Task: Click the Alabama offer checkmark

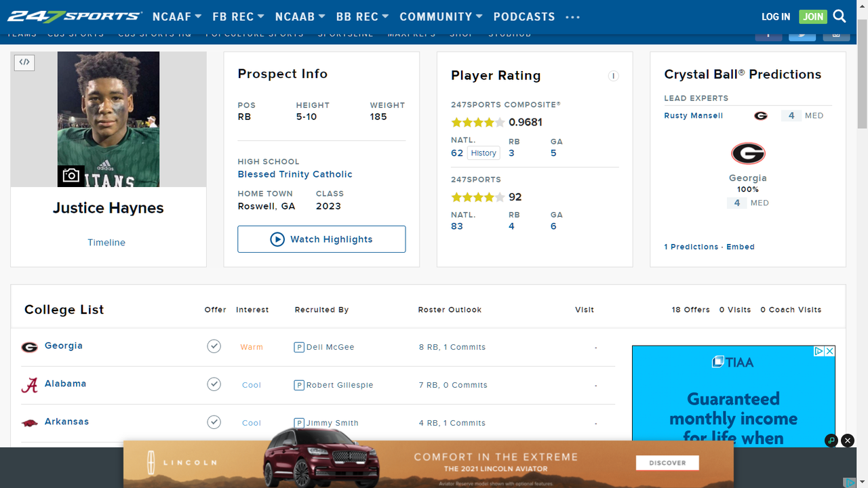Action: [x=214, y=384]
